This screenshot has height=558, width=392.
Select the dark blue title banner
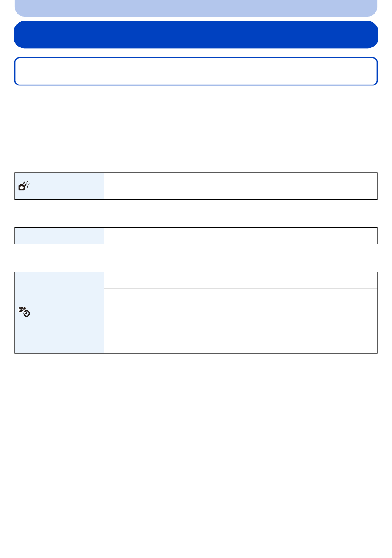coord(196,35)
